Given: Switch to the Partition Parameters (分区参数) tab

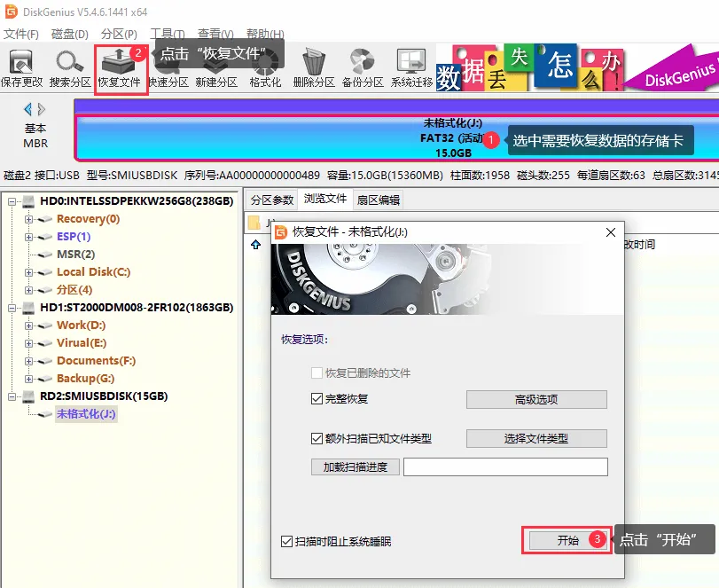Looking at the screenshot, I should click(x=271, y=200).
